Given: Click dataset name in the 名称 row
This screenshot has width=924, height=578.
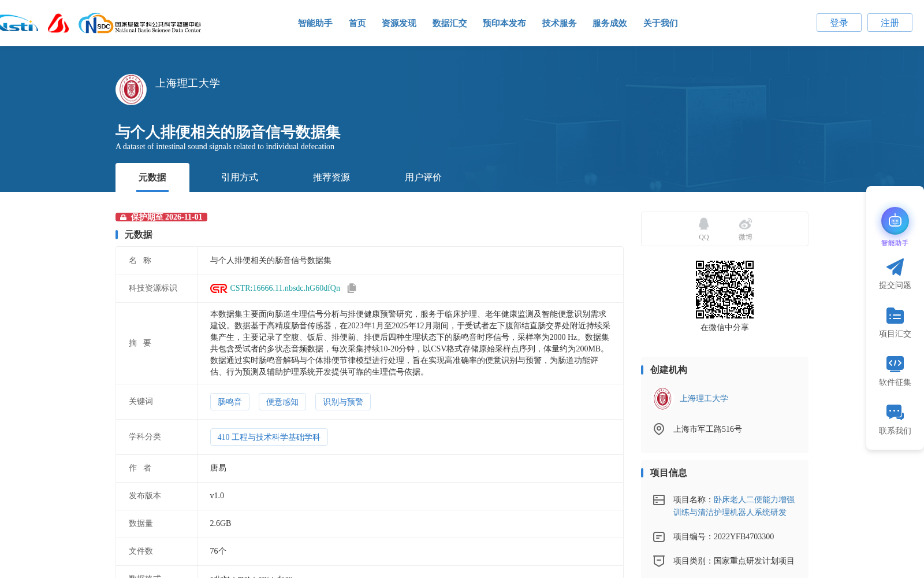Looking at the screenshot, I should 271,261.
